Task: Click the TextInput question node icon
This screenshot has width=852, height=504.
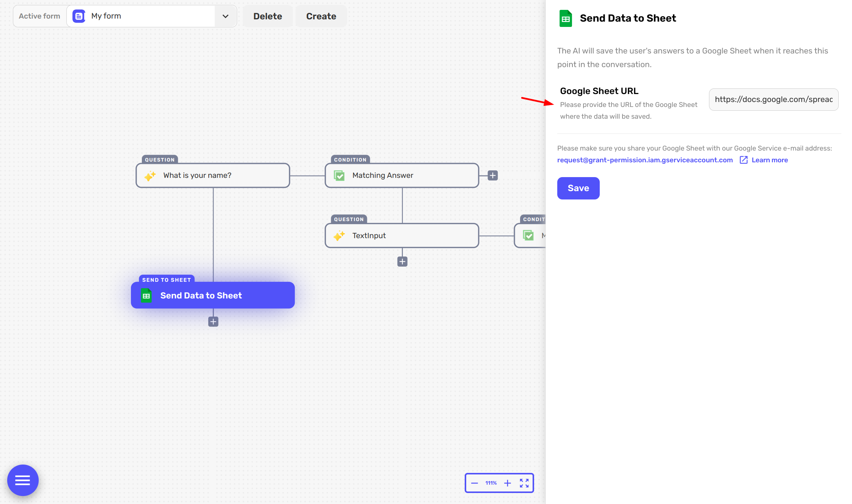Action: pyautogui.click(x=339, y=235)
